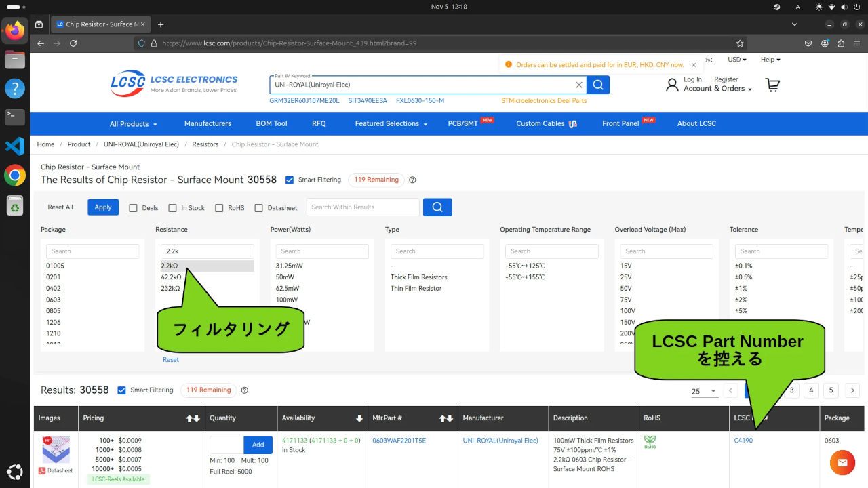This screenshot has width=868, height=488.
Task: Enable In Stock checkbox
Action: 172,208
